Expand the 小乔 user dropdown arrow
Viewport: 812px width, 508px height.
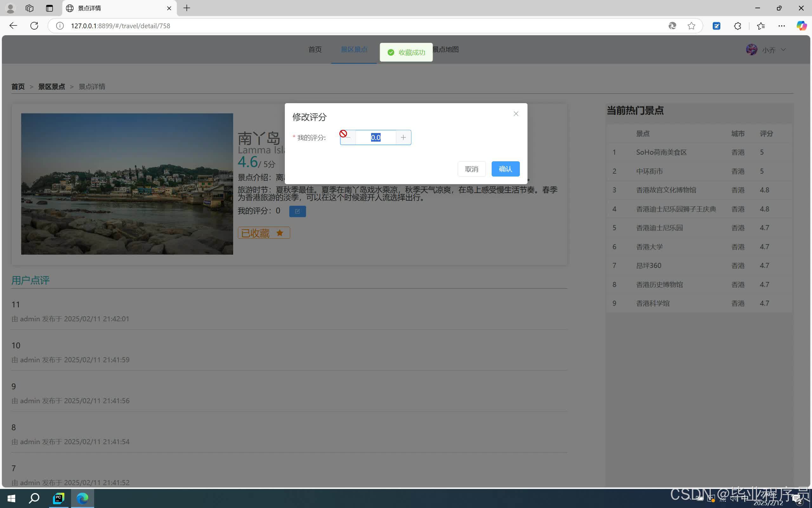pyautogui.click(x=783, y=50)
